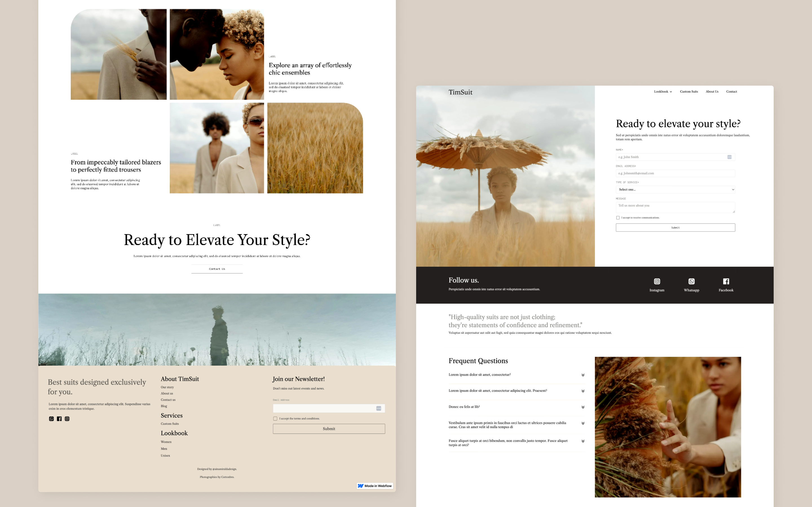This screenshot has height=507, width=812.
Task: Open the Type of Service select dropdown
Action: click(675, 190)
